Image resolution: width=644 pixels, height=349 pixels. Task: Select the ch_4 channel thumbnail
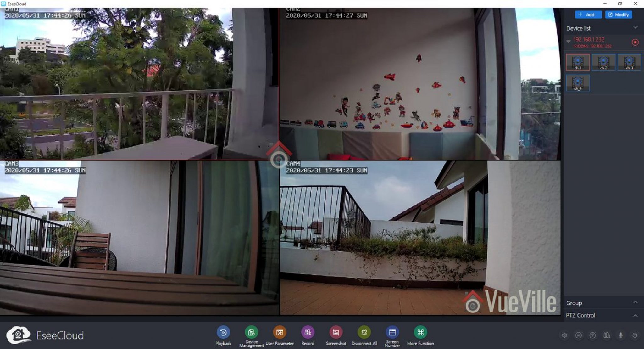577,83
